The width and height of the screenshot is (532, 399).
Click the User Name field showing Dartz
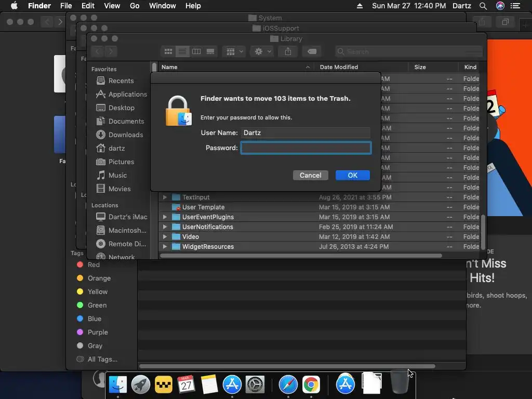[305, 132]
